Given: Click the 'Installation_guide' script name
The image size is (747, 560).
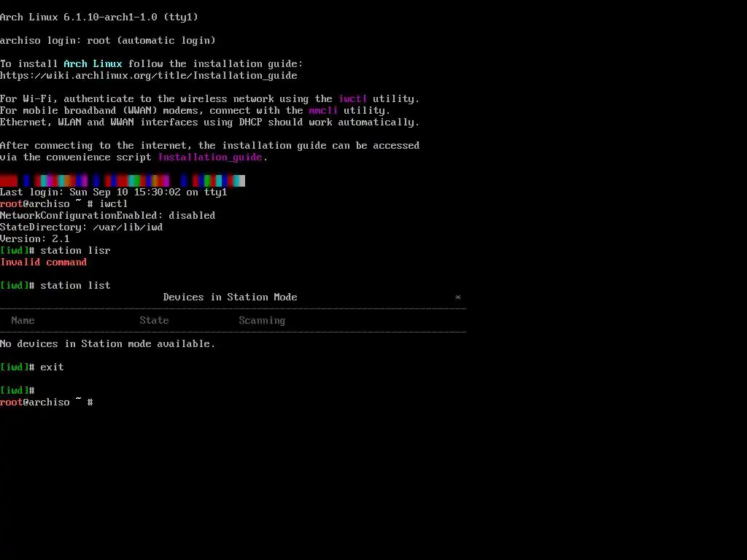Looking at the screenshot, I should 210,157.
